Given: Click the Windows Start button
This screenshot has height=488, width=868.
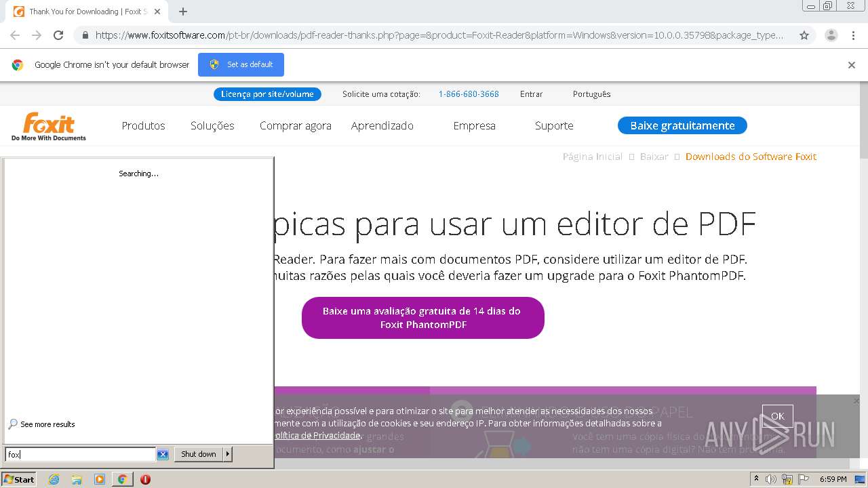Looking at the screenshot, I should [x=20, y=479].
